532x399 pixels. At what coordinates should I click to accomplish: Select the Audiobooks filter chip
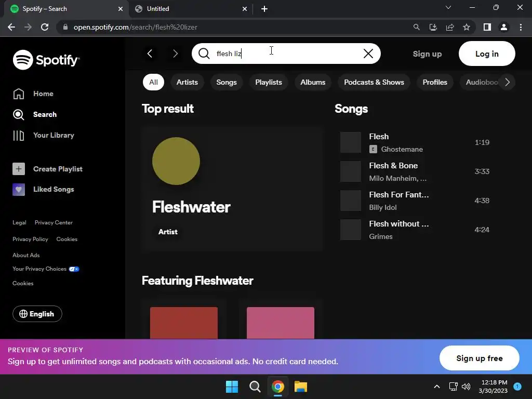click(481, 82)
